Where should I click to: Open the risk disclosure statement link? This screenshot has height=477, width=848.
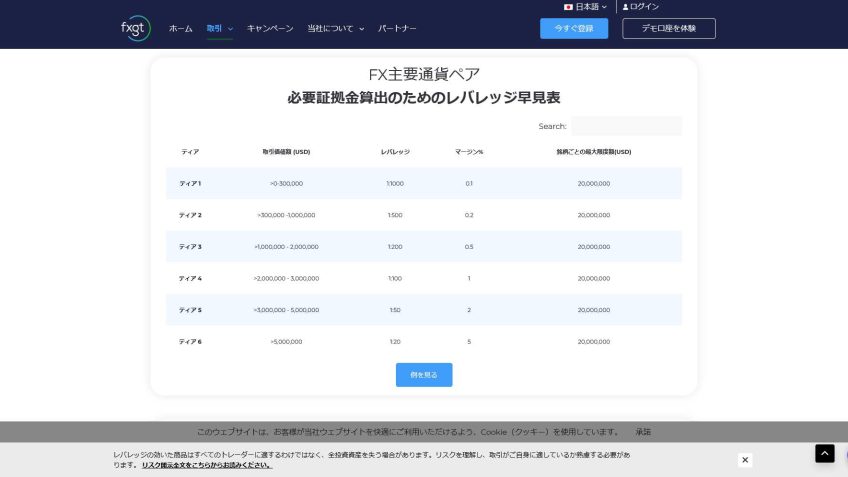click(206, 465)
